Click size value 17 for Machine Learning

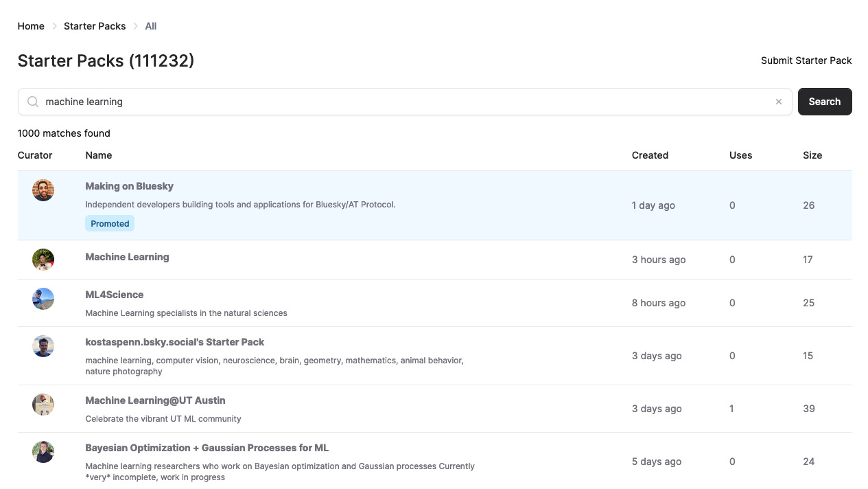click(808, 260)
